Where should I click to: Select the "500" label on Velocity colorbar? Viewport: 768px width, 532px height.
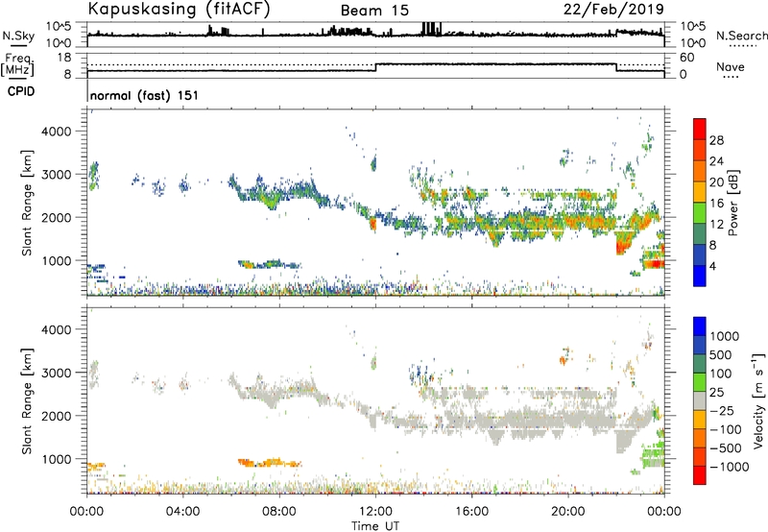click(722, 355)
